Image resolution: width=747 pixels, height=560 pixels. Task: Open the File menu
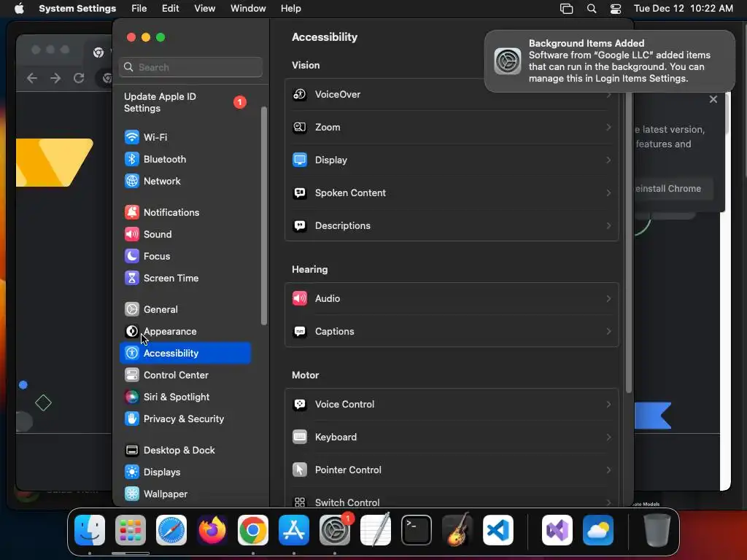point(139,9)
